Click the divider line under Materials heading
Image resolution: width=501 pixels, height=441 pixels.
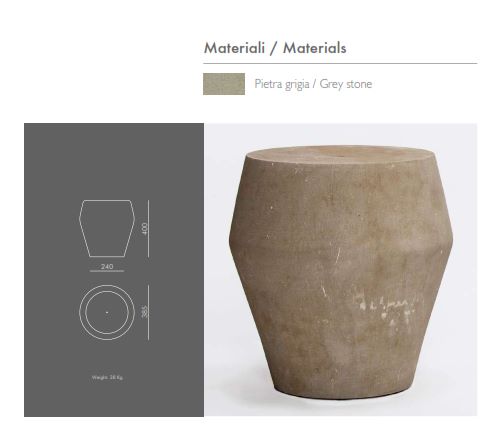pos(340,63)
